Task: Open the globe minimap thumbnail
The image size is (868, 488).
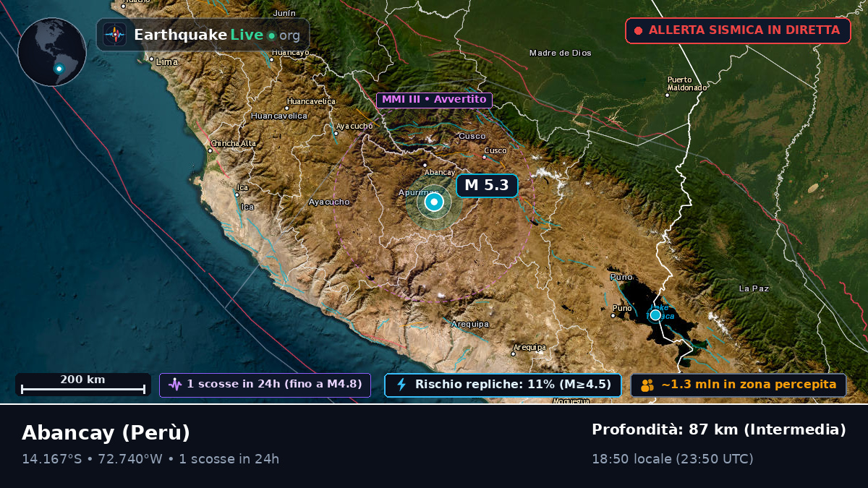Action: point(52,52)
